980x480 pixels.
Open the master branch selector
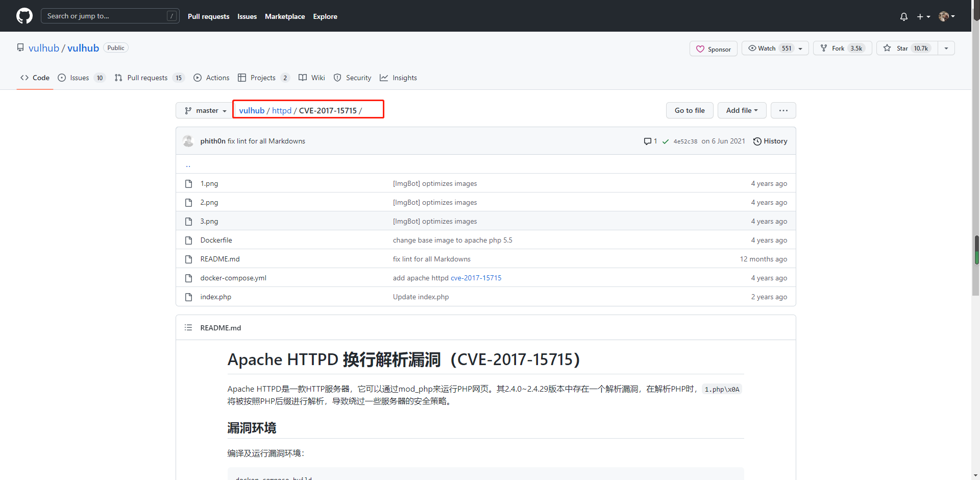click(x=205, y=110)
